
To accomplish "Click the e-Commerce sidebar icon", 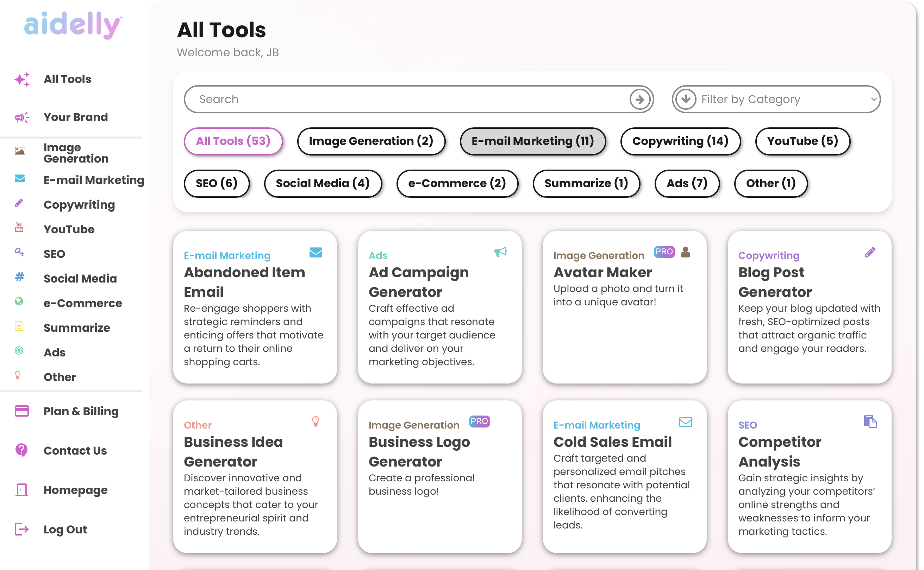I will click(x=19, y=303).
